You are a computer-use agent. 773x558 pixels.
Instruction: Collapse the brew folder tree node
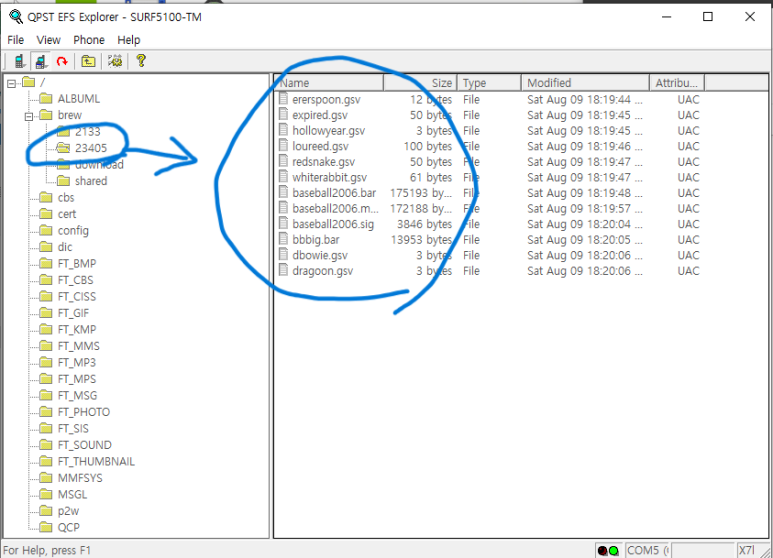pos(29,117)
